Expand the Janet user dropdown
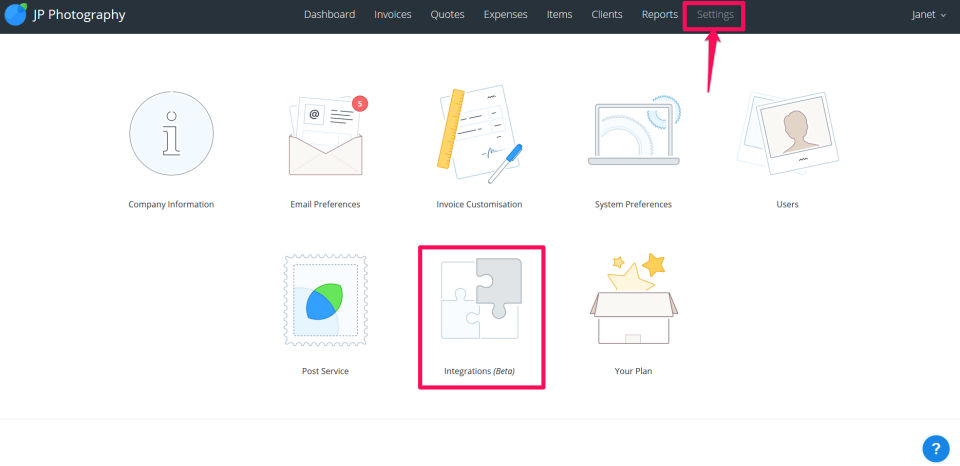 [x=929, y=15]
